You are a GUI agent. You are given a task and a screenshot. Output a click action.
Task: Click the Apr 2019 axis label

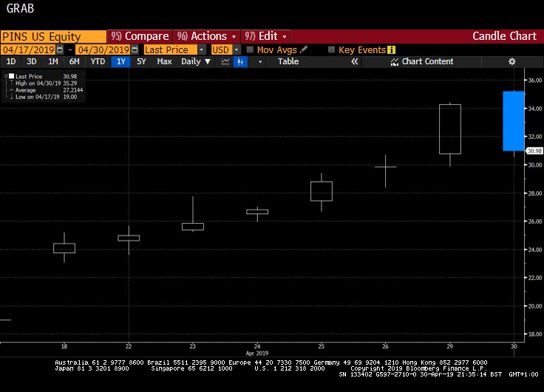tap(257, 353)
